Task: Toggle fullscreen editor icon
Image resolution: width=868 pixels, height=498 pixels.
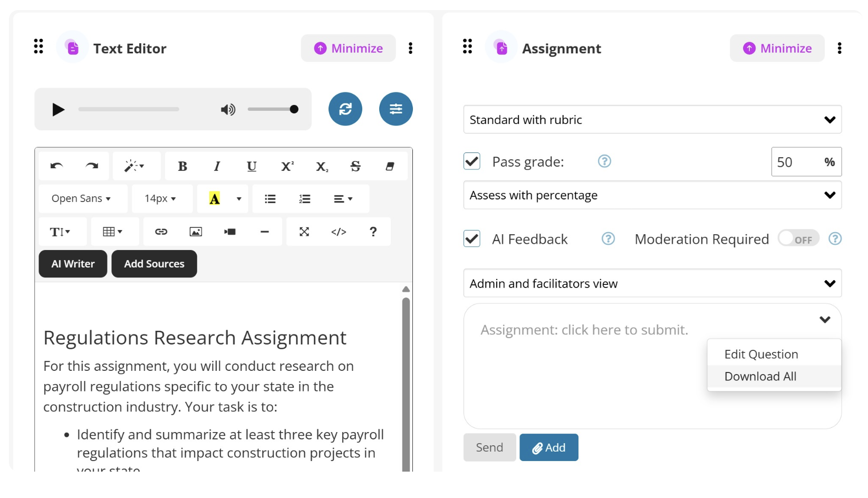Action: tap(304, 232)
